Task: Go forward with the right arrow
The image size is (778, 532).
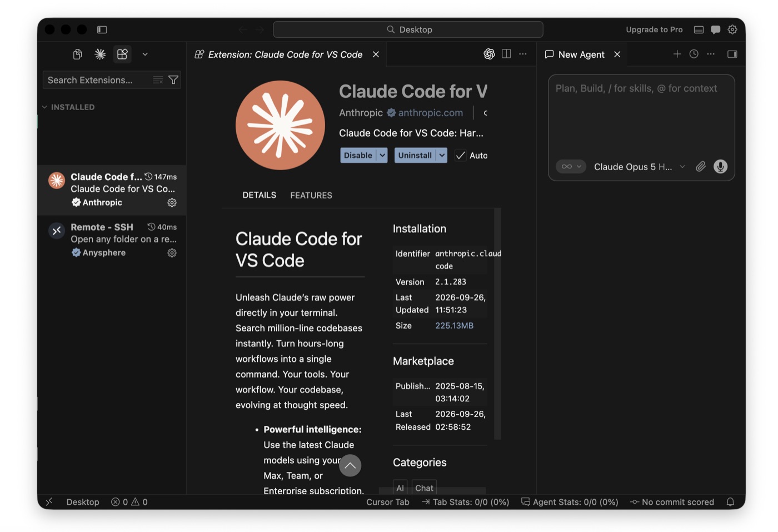Action: [x=260, y=29]
